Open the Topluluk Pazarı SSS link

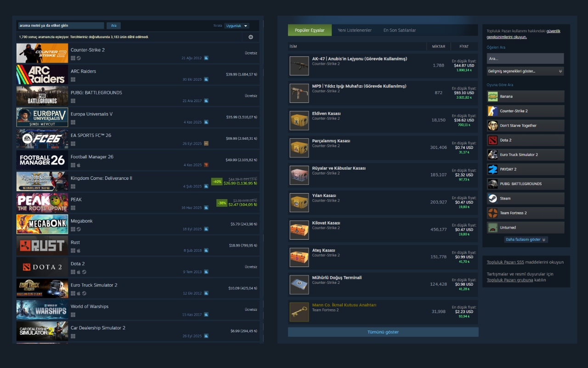coord(505,262)
